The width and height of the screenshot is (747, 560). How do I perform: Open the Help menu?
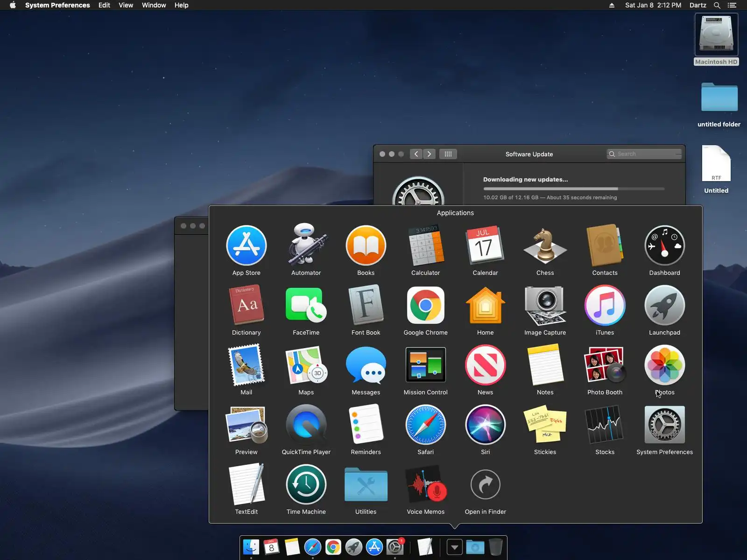click(x=182, y=5)
